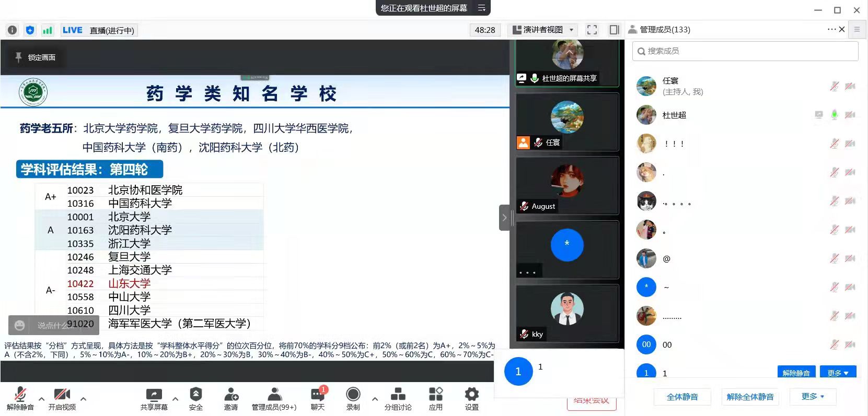This screenshot has height=416, width=868.
Task: Click the 学科评估结果：第四轮 heading on the slide
Action: [89, 169]
